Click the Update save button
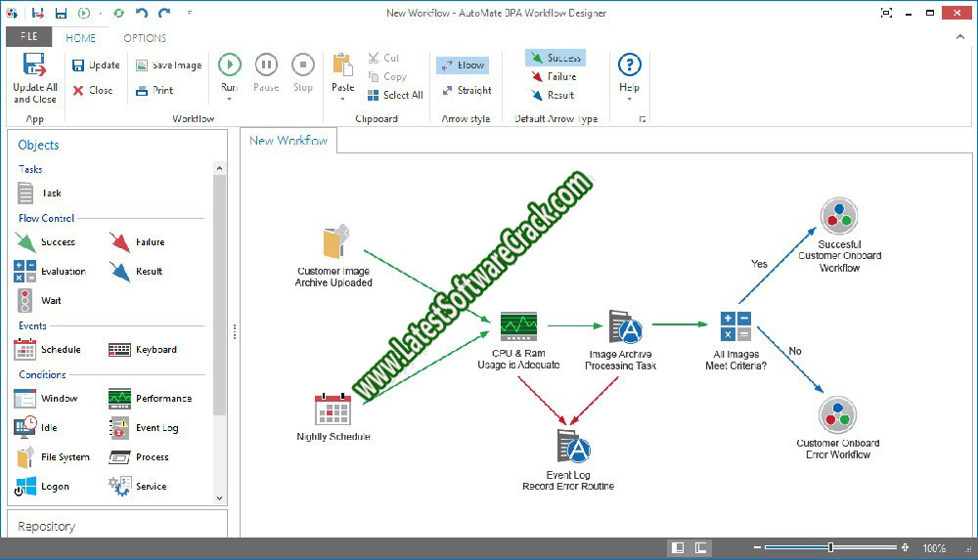This screenshot has height=560, width=978. pos(96,65)
